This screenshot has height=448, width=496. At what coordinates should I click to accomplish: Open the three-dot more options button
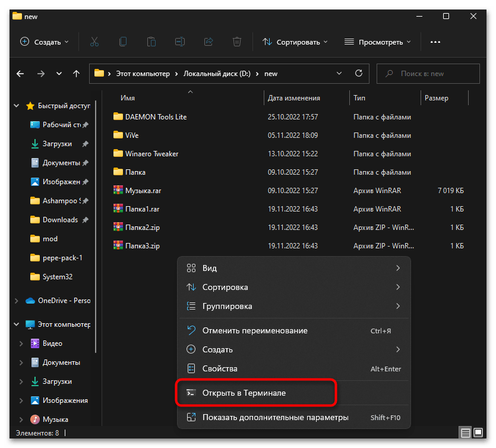(435, 42)
